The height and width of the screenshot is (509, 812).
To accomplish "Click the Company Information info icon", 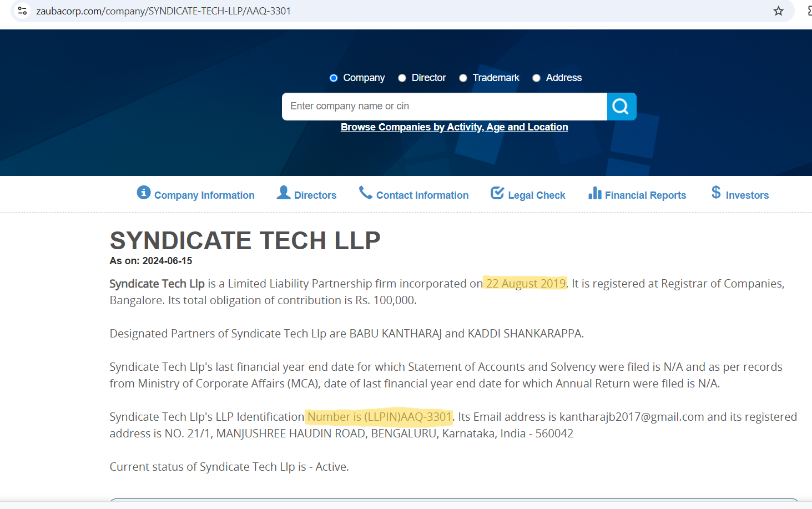I will tap(144, 193).
